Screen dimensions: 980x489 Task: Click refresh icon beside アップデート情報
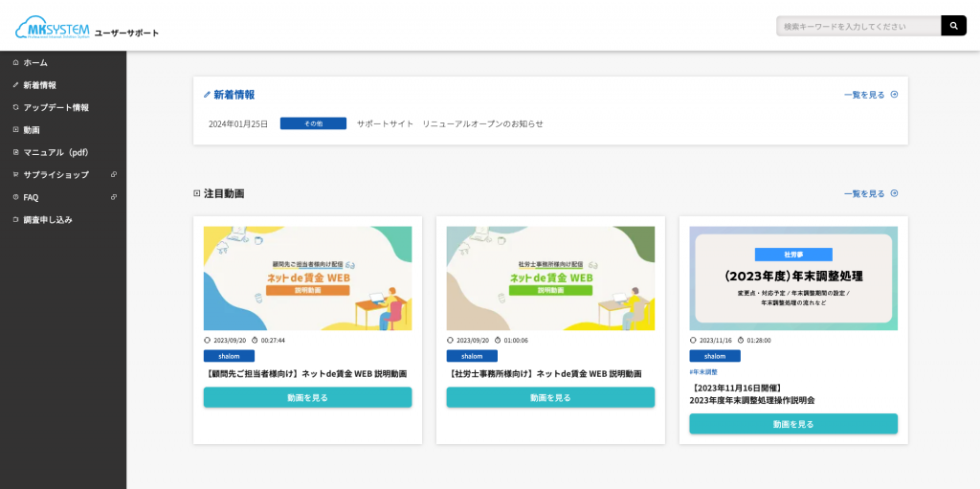point(15,107)
